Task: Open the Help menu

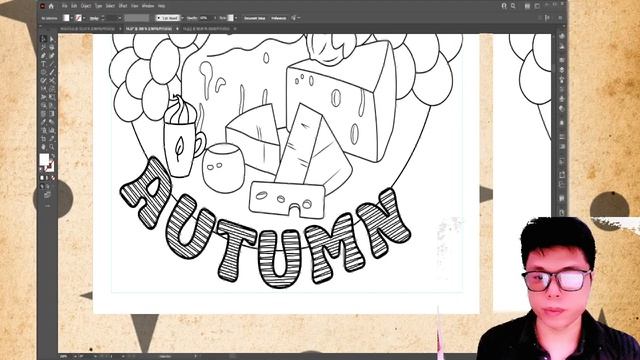Action: point(162,6)
